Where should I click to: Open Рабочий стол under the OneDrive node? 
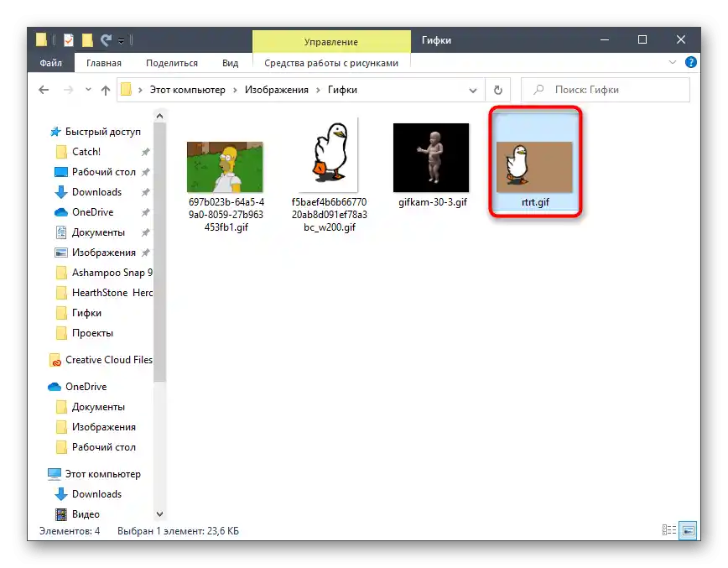click(103, 447)
